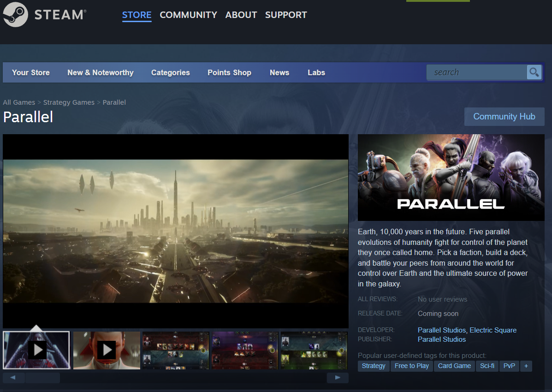Select the PvP tag
Image resolution: width=552 pixels, height=392 pixels.
click(x=509, y=366)
